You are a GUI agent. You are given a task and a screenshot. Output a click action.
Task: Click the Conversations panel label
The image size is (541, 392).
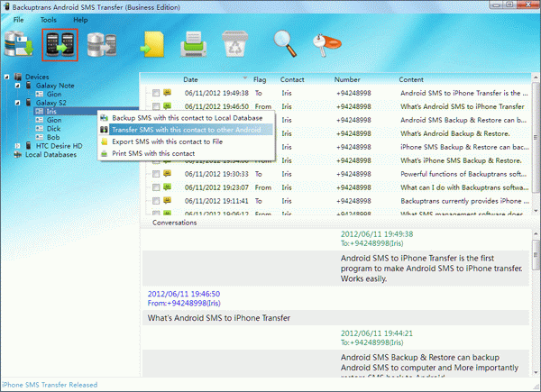pos(175,223)
